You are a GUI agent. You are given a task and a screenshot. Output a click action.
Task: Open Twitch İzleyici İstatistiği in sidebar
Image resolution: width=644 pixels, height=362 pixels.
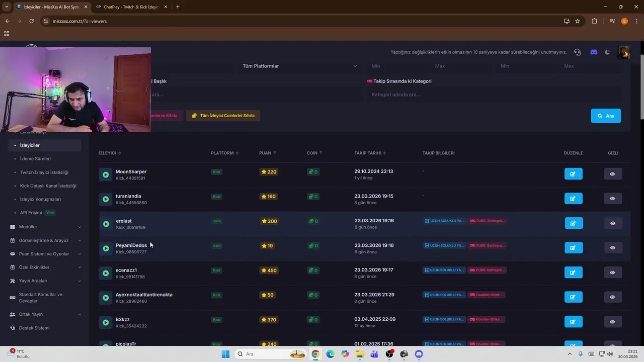(44, 172)
